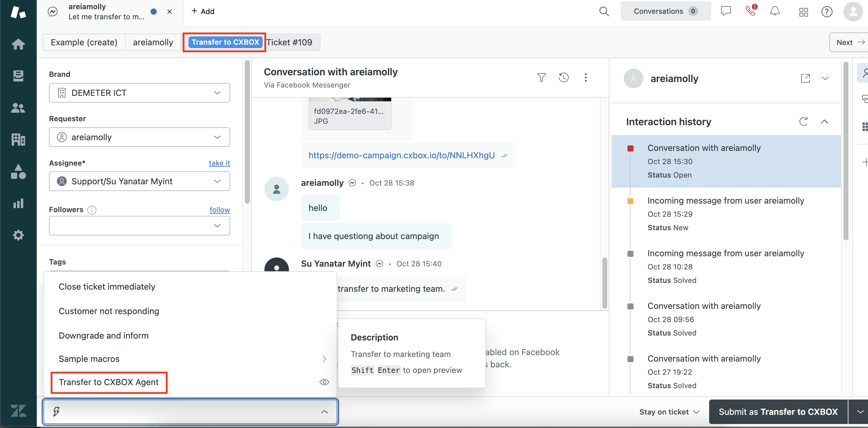Open the Home dashboard icon in sidebar
Image resolution: width=868 pixels, height=428 pixels.
[x=18, y=44]
